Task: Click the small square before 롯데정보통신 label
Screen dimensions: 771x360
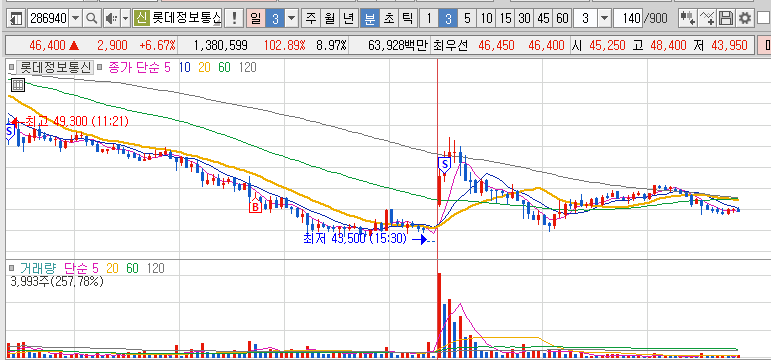Action: click(12, 68)
